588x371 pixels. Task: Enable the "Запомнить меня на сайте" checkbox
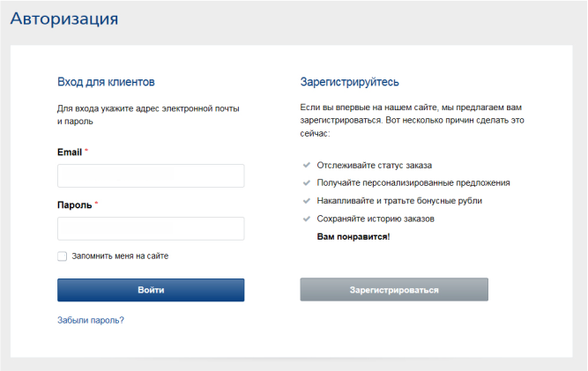click(62, 256)
